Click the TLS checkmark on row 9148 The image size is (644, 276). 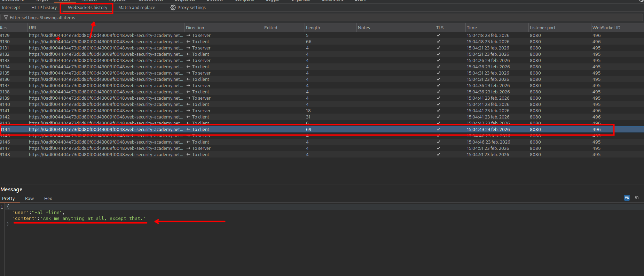[x=438, y=155]
